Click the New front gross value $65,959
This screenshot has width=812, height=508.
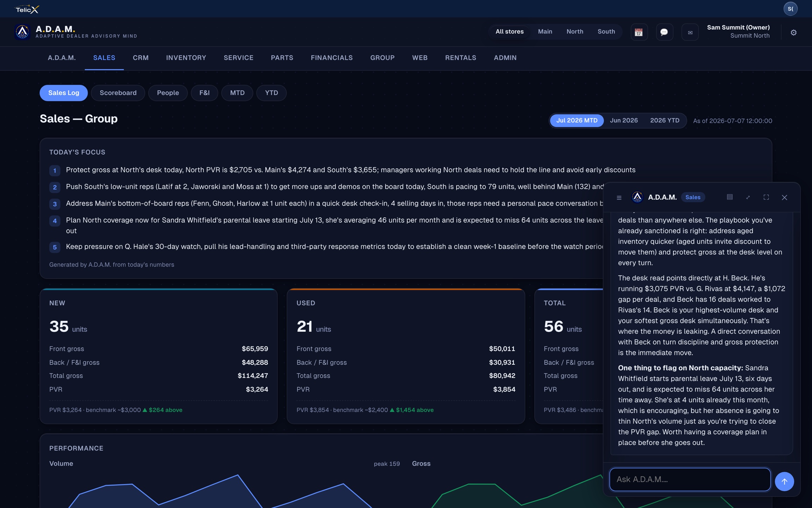click(x=255, y=349)
